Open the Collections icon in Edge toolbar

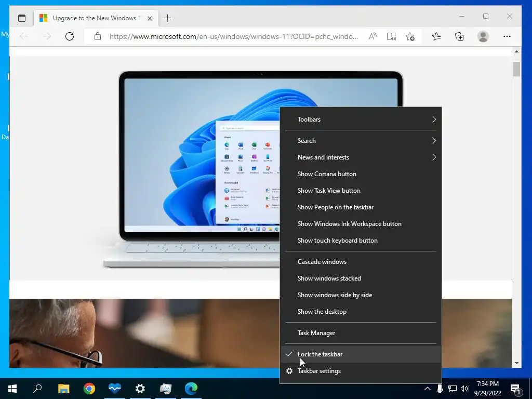(459, 36)
